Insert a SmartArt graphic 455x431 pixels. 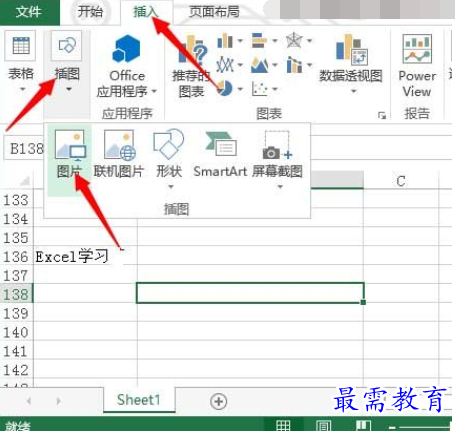coord(220,154)
